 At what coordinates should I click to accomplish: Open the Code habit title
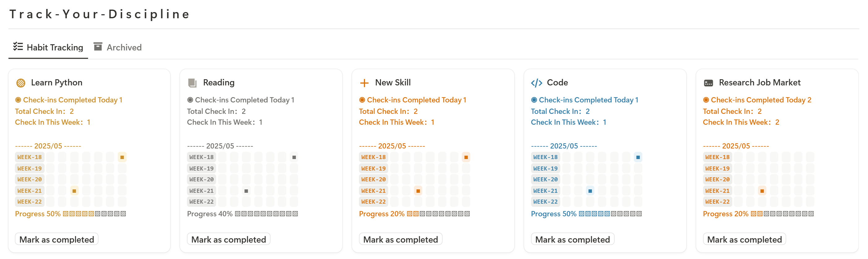tap(557, 83)
